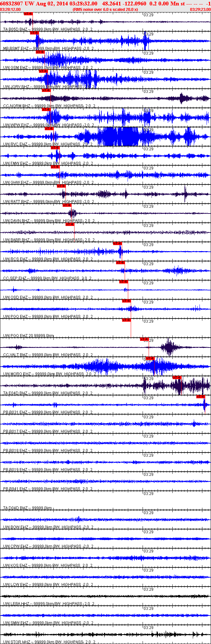Click the late pick flag on PB B031 trace
The image size is (211, 644).
tap(201, 397)
